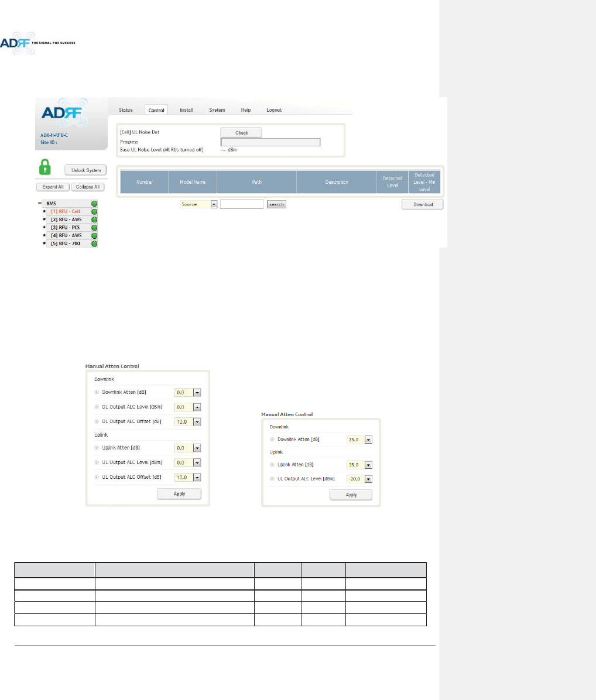
Task: Click green status light for RFU - Cell
Action: (x=94, y=212)
